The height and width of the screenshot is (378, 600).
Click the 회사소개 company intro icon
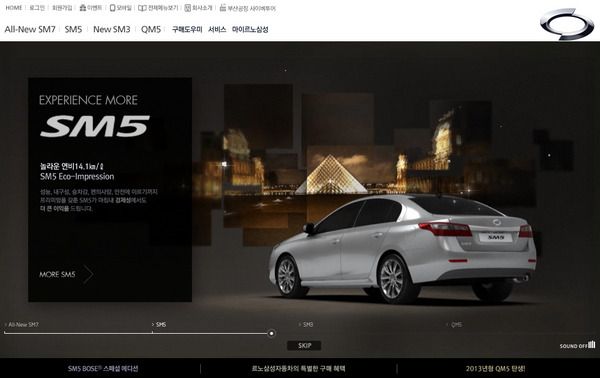click(x=187, y=8)
